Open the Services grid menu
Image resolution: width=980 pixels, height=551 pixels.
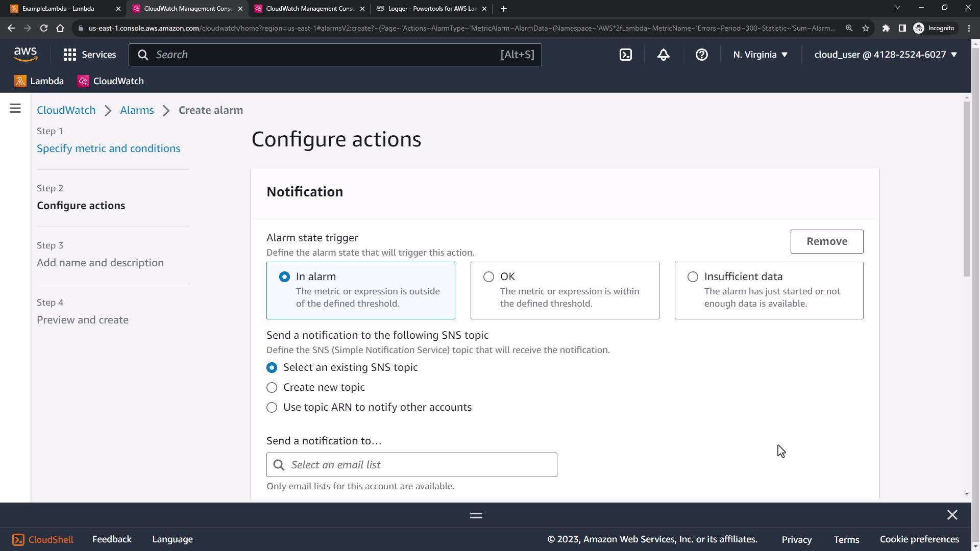(89, 55)
